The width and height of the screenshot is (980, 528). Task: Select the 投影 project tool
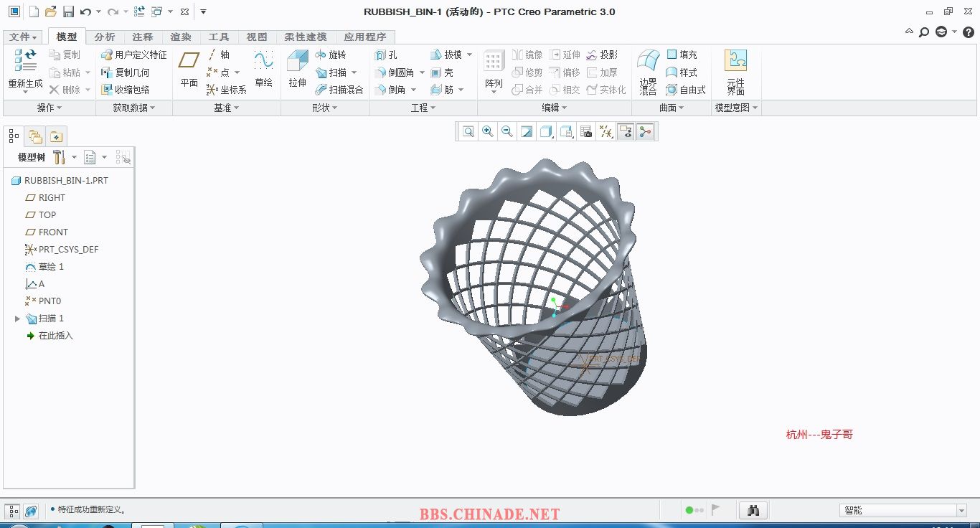tap(602, 55)
